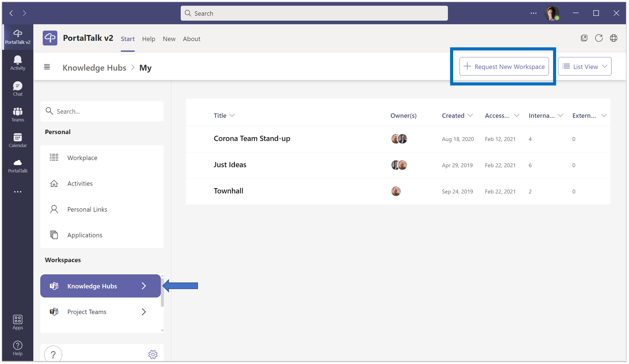Open Personal Links in the sidebar
This screenshot has width=629, height=364.
(102, 209)
